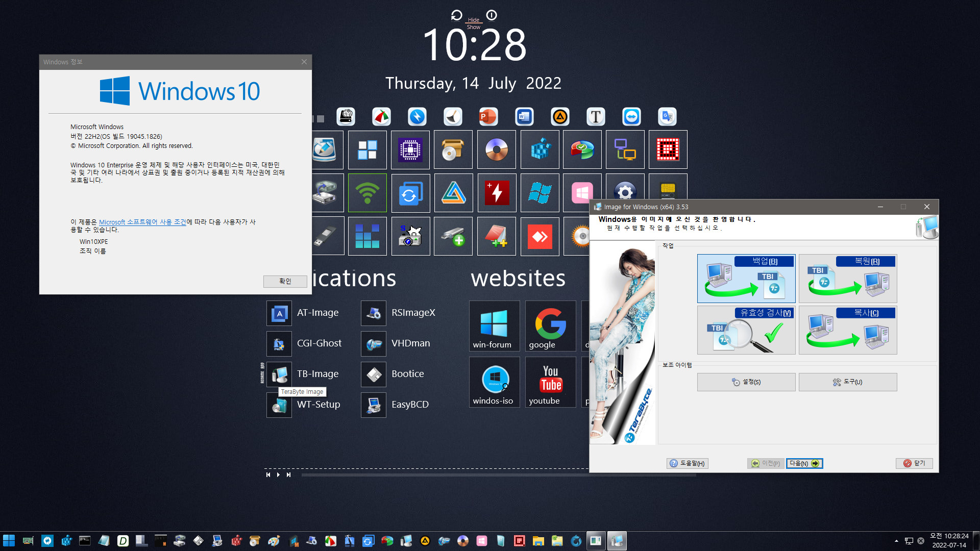Open the PowerPoint round launcher icon
Screen dimensions: 980x551
point(488,117)
